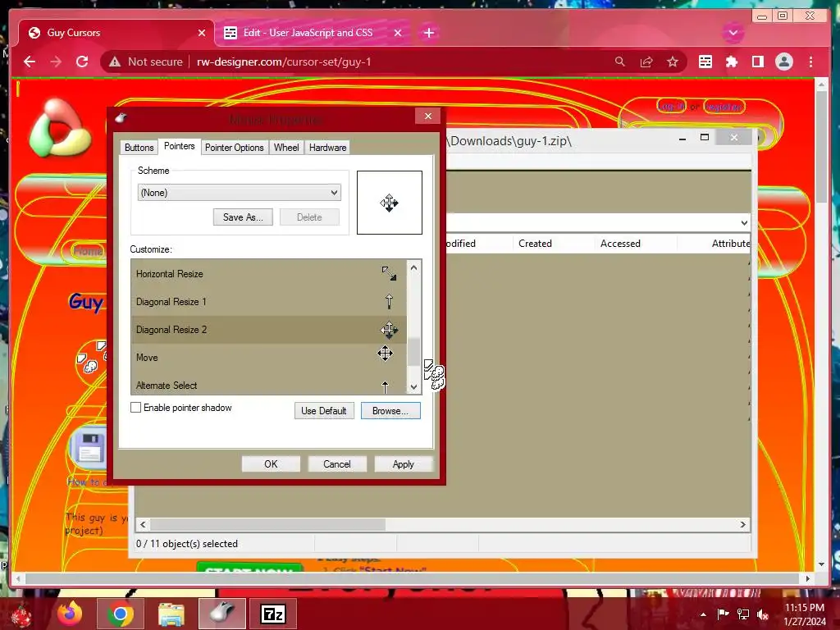Select Diagonal Resize 1 pointer row
The width and height of the screenshot is (840, 630).
[268, 302]
